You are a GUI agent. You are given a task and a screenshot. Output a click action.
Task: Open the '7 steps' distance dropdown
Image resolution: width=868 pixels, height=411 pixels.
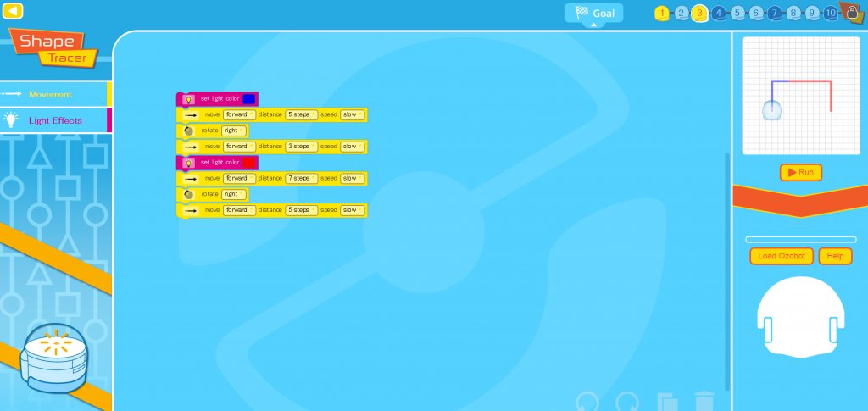point(302,178)
